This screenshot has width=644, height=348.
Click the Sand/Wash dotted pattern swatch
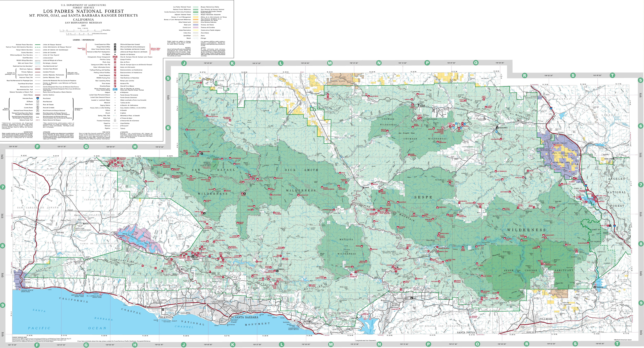tap(196, 36)
